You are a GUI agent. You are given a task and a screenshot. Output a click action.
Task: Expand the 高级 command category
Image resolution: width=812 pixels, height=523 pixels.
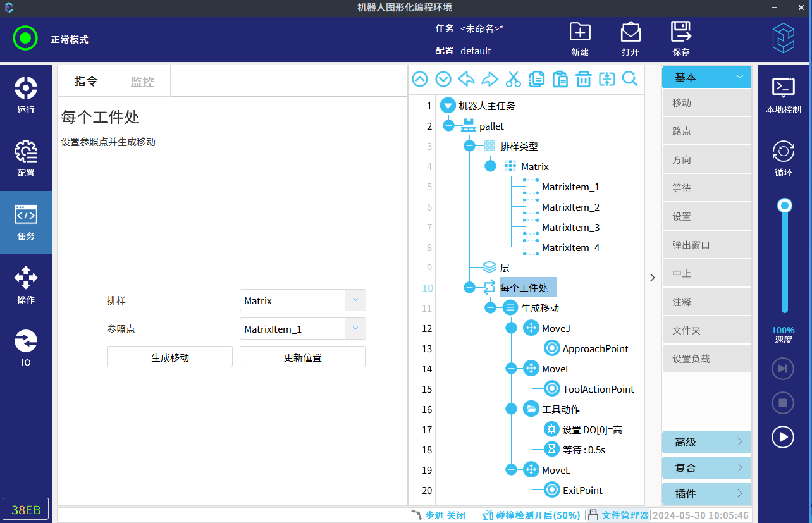click(706, 442)
